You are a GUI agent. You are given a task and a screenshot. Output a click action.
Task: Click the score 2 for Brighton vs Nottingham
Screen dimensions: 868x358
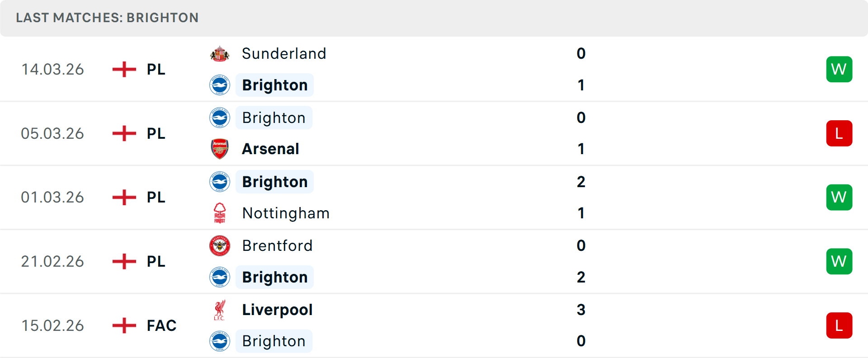(581, 182)
